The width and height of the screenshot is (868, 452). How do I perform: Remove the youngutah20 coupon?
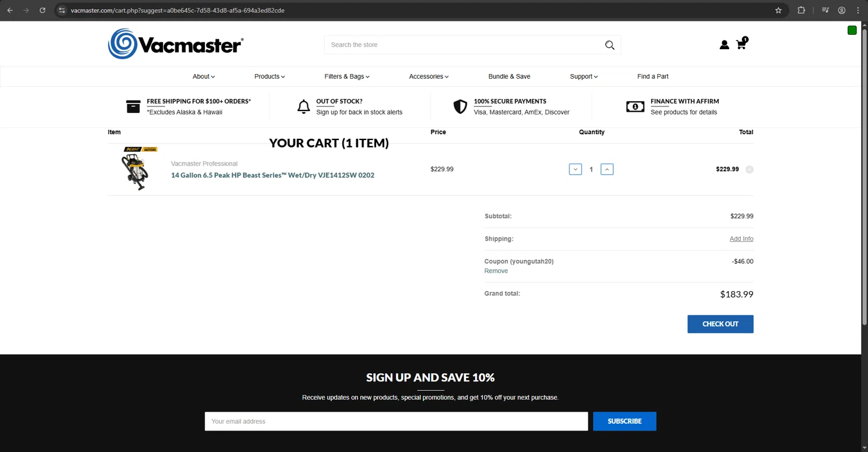(496, 271)
